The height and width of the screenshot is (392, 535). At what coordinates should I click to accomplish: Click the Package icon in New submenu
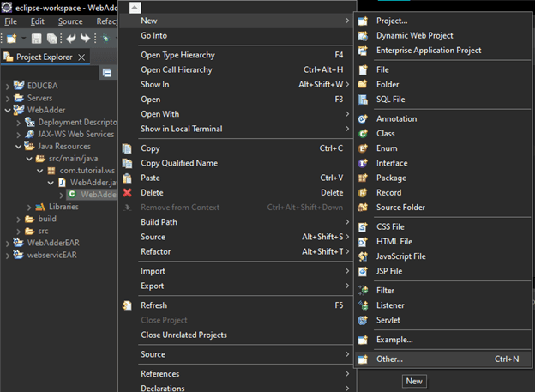(x=363, y=178)
